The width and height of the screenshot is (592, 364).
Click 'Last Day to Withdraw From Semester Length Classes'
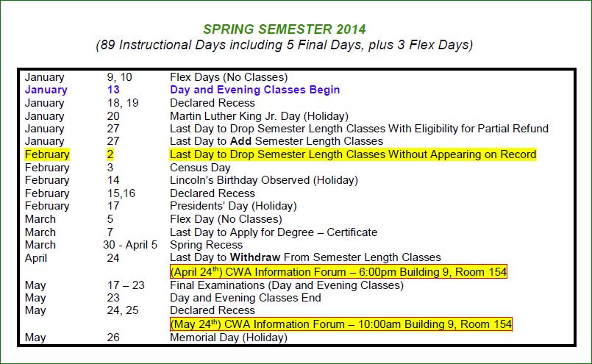305,257
